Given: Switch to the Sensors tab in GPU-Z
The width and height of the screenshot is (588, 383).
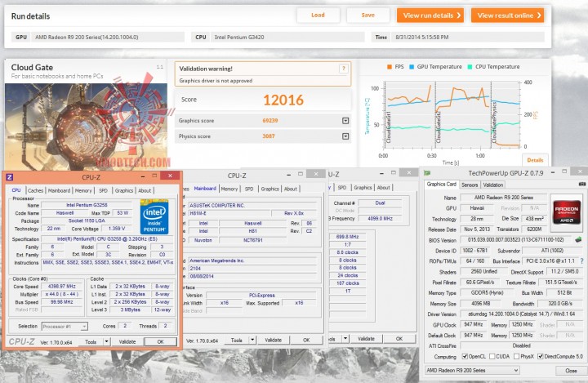Looking at the screenshot, I should coord(470,185).
